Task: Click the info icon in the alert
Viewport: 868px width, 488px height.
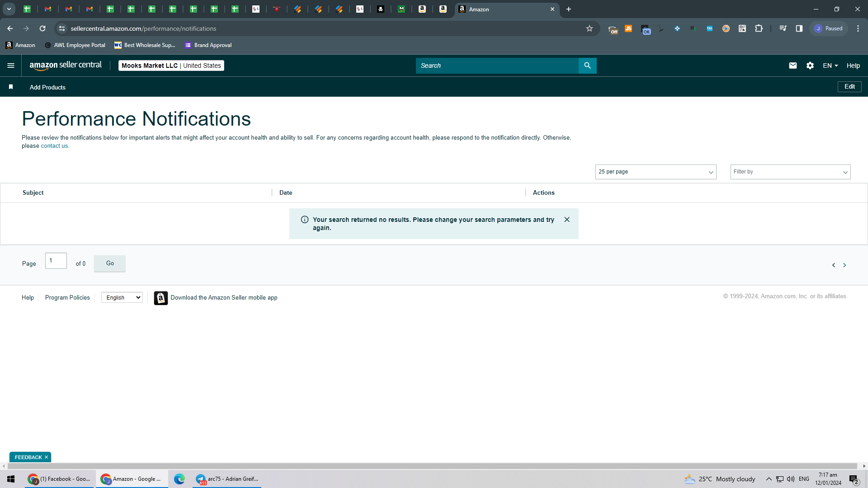Action: [305, 220]
